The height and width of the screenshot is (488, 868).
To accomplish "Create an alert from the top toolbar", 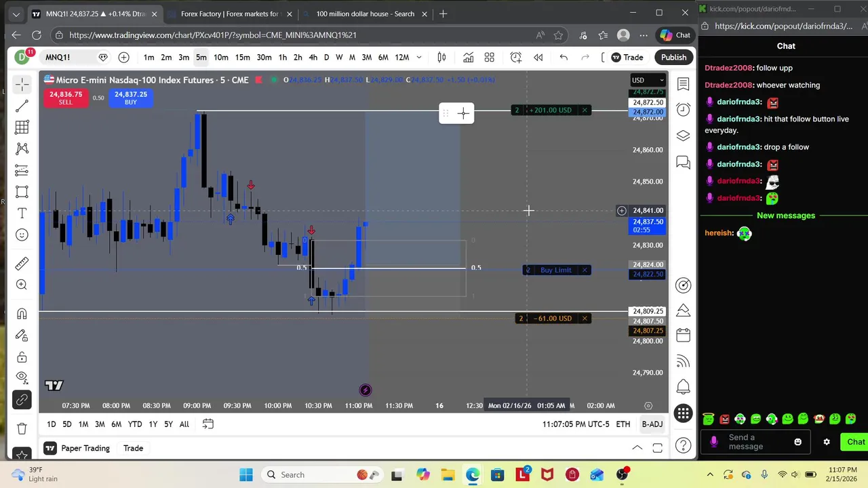I will (x=516, y=58).
